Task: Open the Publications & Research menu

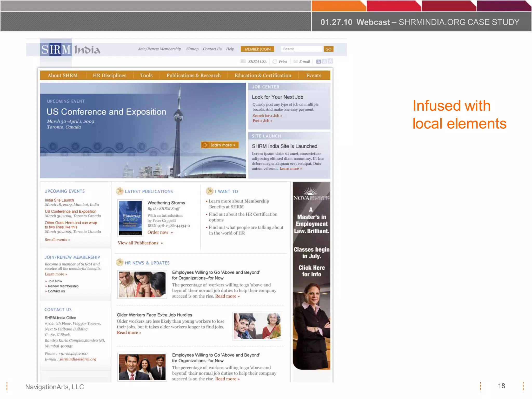Action: 194,75
